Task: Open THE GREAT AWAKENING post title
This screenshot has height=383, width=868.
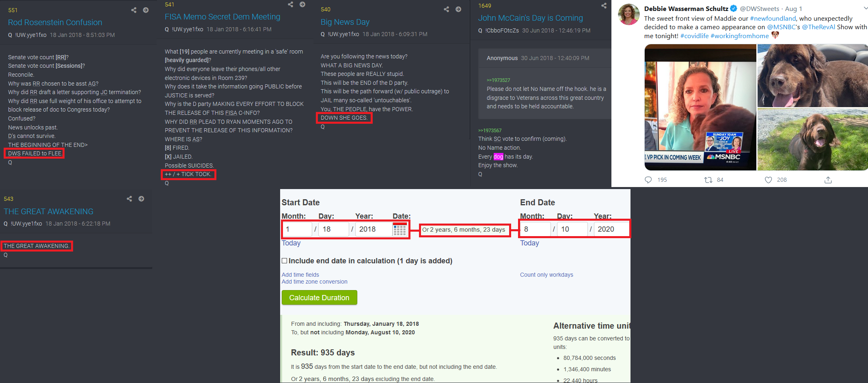Action: [49, 211]
